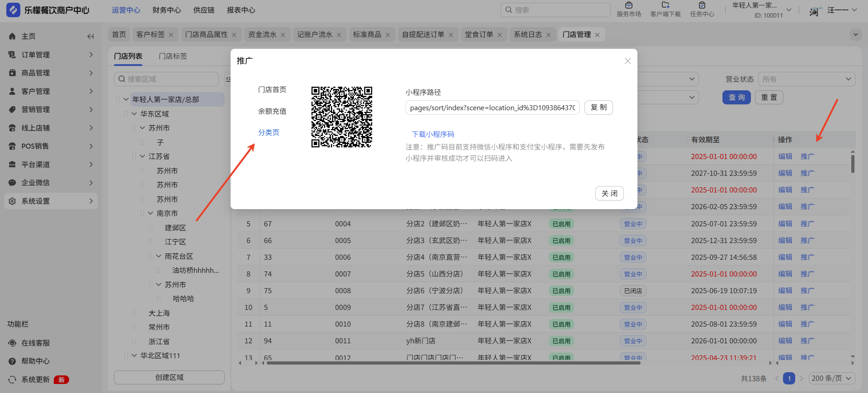Select 余额充值 in the 推广 dialog
Screen dimensions: 868x393
272,111
